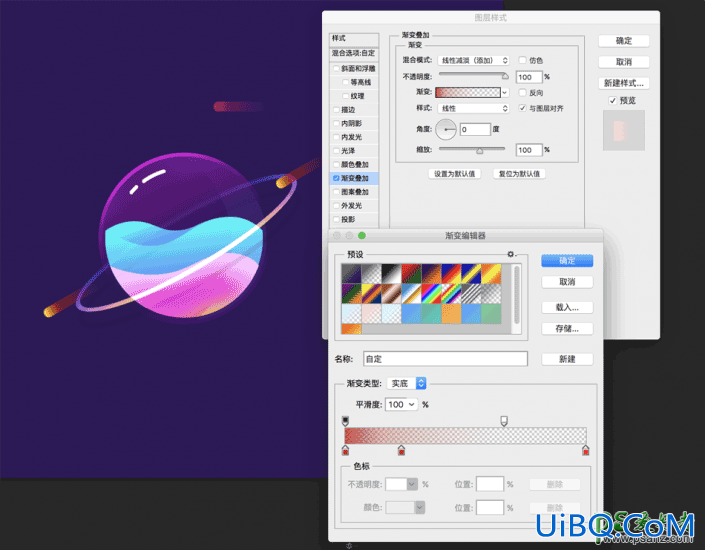Choose the rainbow spectrum gradient preset
705x550 pixels.
(x=430, y=294)
